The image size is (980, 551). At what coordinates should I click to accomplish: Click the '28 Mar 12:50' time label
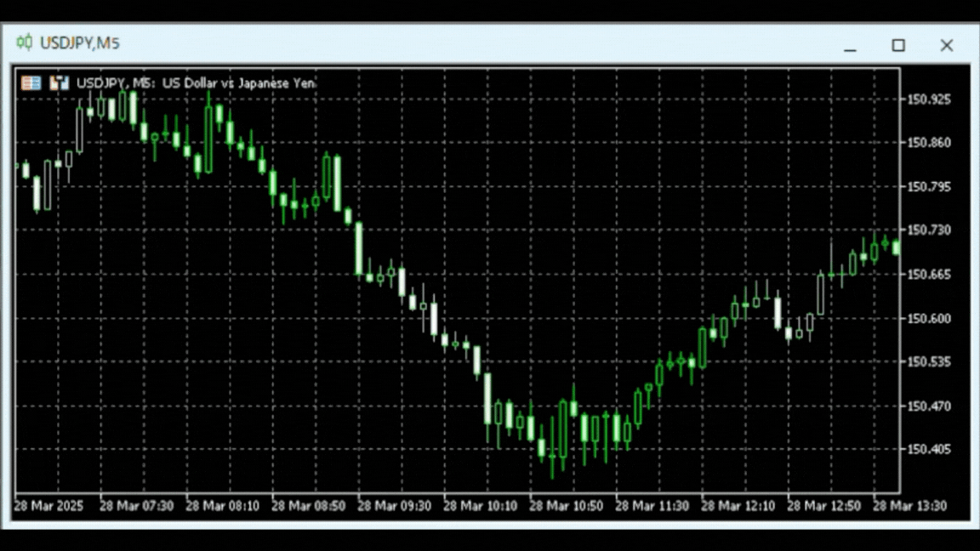(823, 506)
